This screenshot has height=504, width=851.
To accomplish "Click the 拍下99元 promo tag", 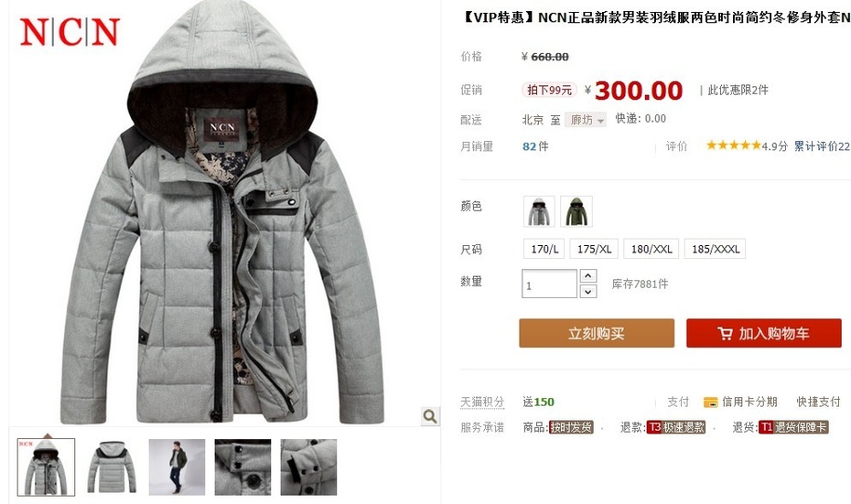I will 549,90.
